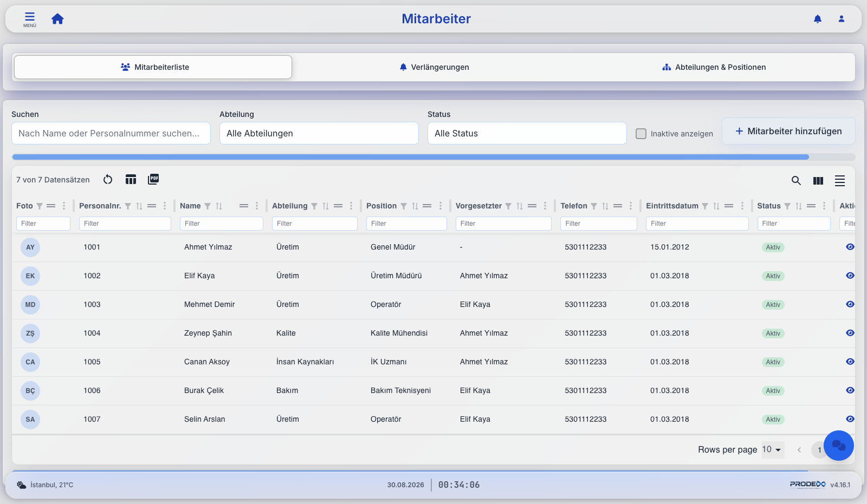The image size is (867, 504).
Task: Sort the Position column with arrows icon
Action: coord(415,206)
